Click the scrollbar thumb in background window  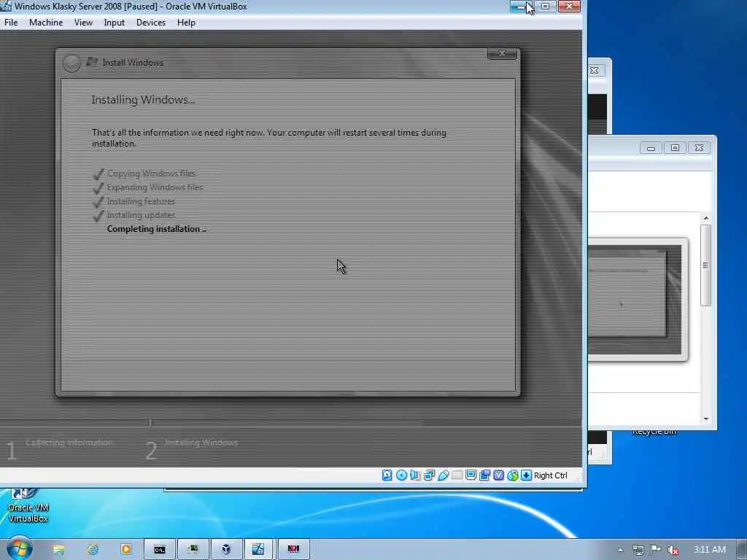[706, 265]
